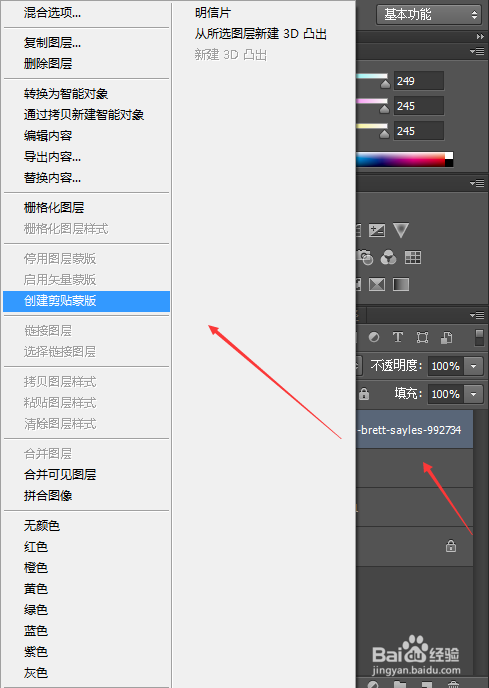Open the 填充 slider dropdown arrow
The height and width of the screenshot is (688, 489).
pyautogui.click(x=474, y=394)
